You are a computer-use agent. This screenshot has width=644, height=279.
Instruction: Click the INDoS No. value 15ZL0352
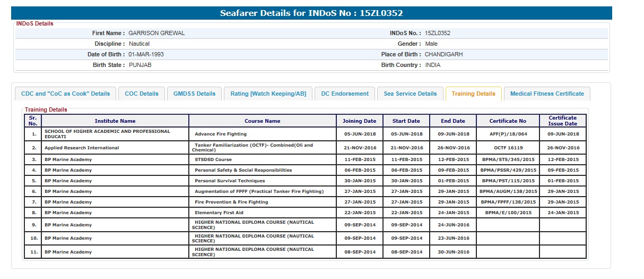coord(438,33)
